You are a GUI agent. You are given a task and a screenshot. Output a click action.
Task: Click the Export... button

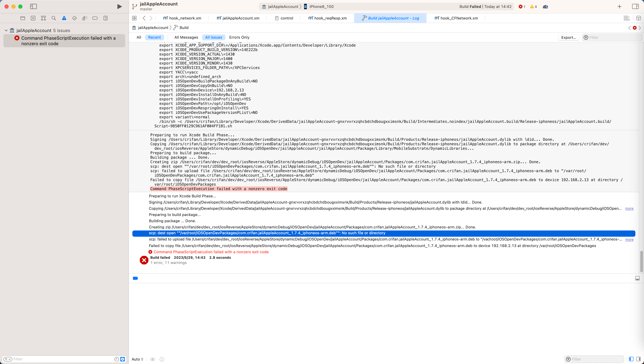568,37
